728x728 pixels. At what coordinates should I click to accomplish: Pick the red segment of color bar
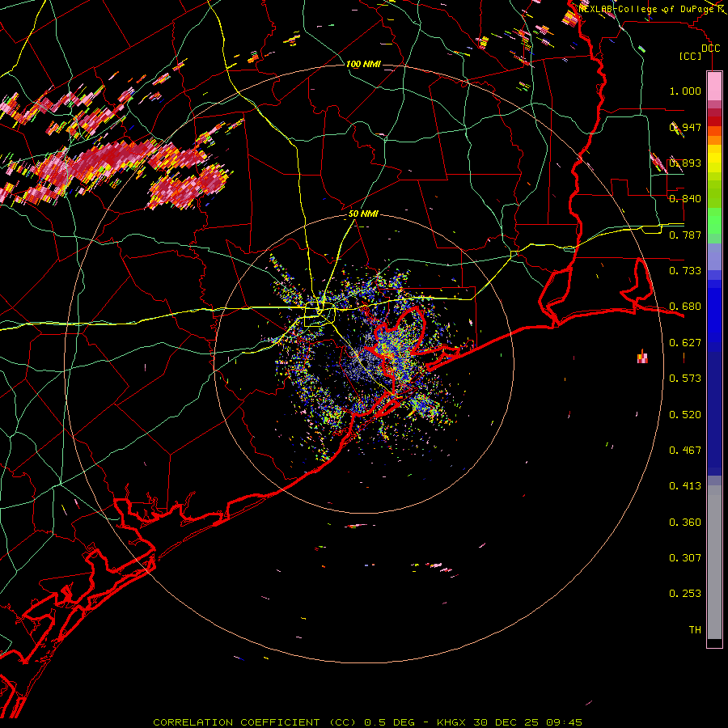[x=714, y=121]
